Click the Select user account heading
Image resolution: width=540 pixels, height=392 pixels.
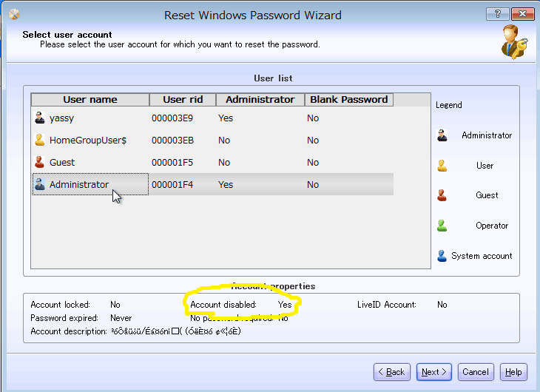(x=67, y=35)
